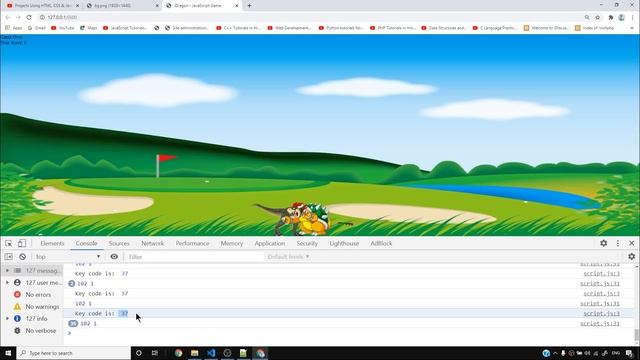
Task: Switch to the Security tab
Action: tap(307, 243)
